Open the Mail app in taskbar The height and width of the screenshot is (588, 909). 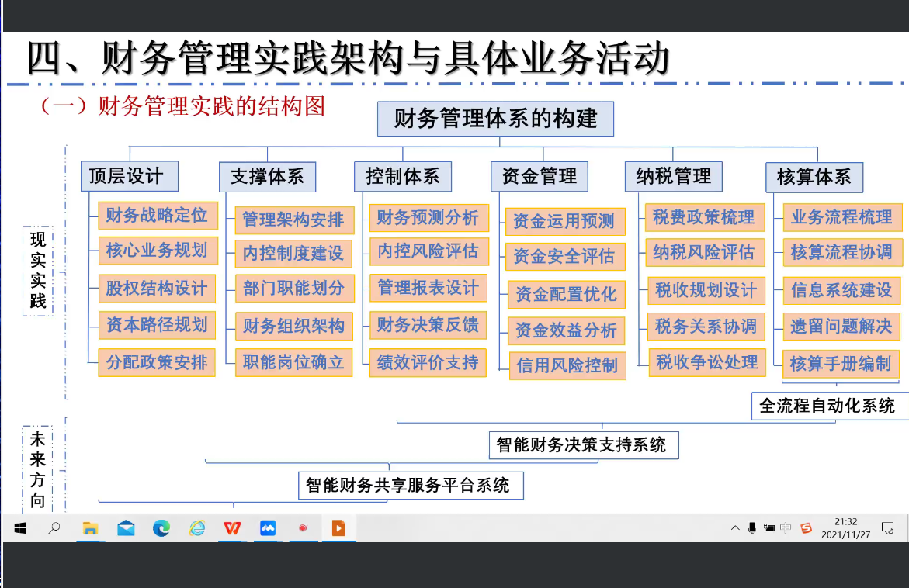pos(126,528)
